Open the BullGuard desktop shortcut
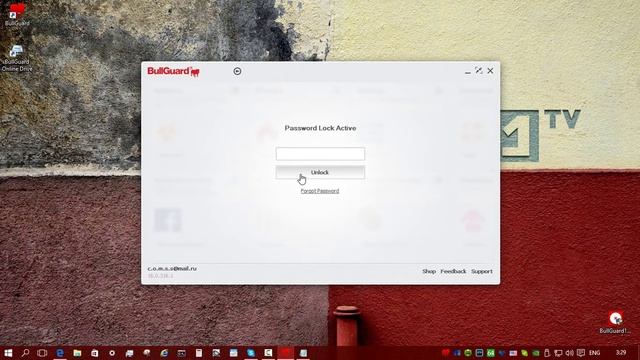 17,14
